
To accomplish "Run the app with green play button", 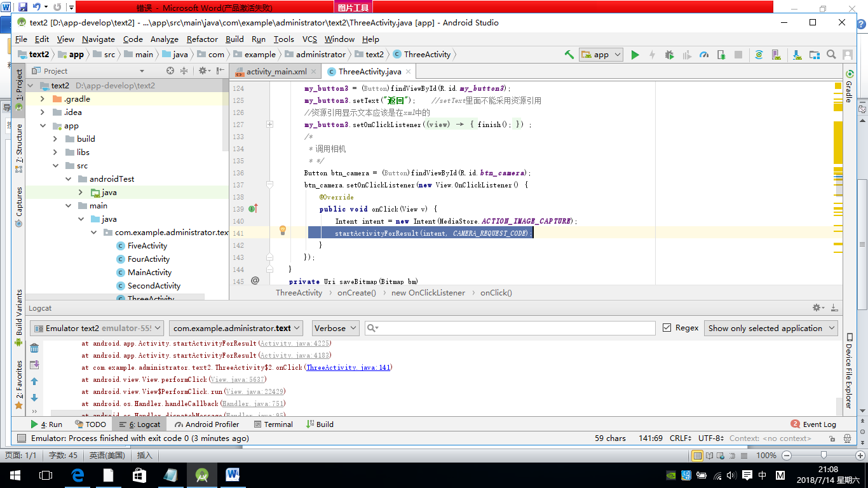I will [x=635, y=55].
